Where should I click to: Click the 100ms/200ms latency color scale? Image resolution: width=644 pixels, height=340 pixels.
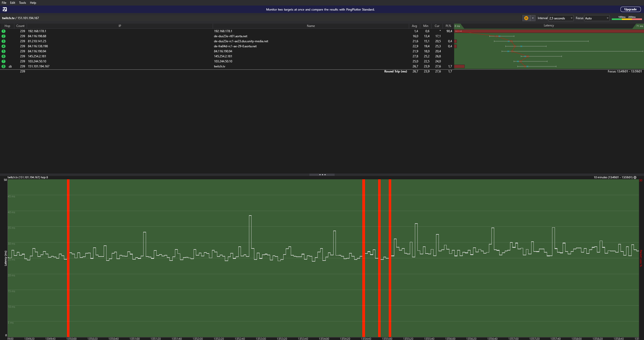(627, 18)
